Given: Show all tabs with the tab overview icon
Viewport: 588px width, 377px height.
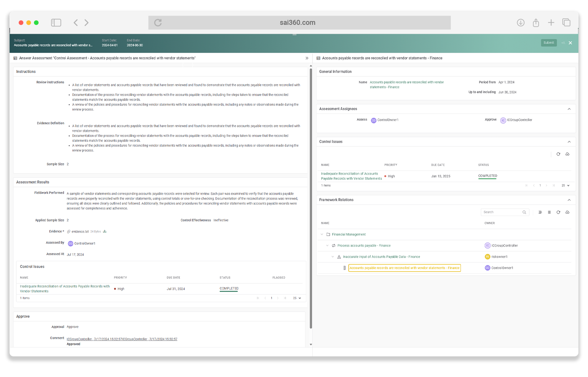Looking at the screenshot, I should pyautogui.click(x=566, y=23).
